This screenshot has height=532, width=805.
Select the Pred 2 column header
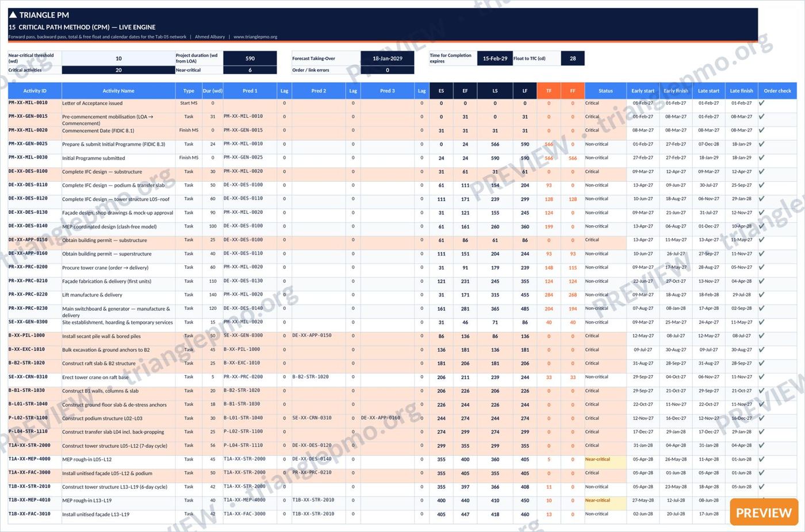[319, 91]
